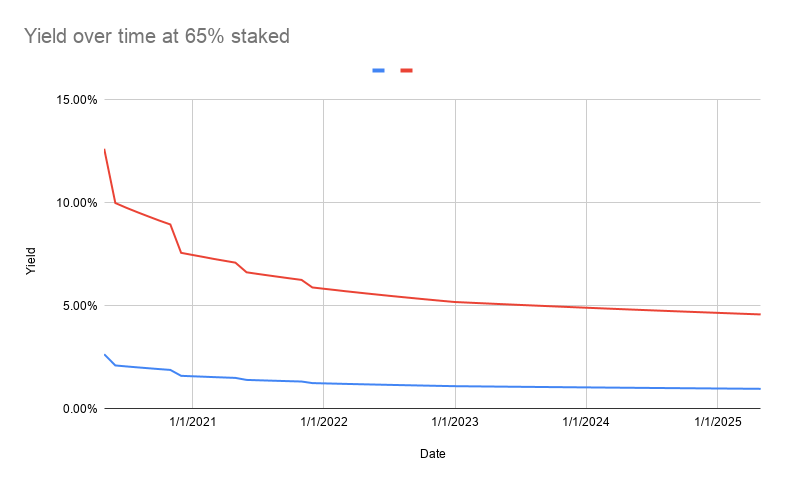The image size is (785, 485).
Task: Click the 15.00% y-axis label
Action: pos(77,100)
